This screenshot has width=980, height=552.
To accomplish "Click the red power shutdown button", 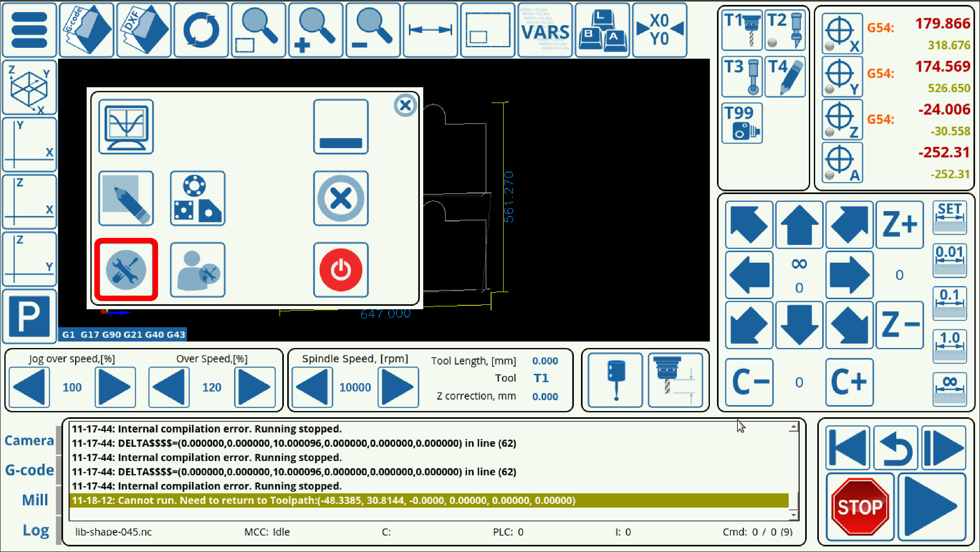I will coord(341,270).
